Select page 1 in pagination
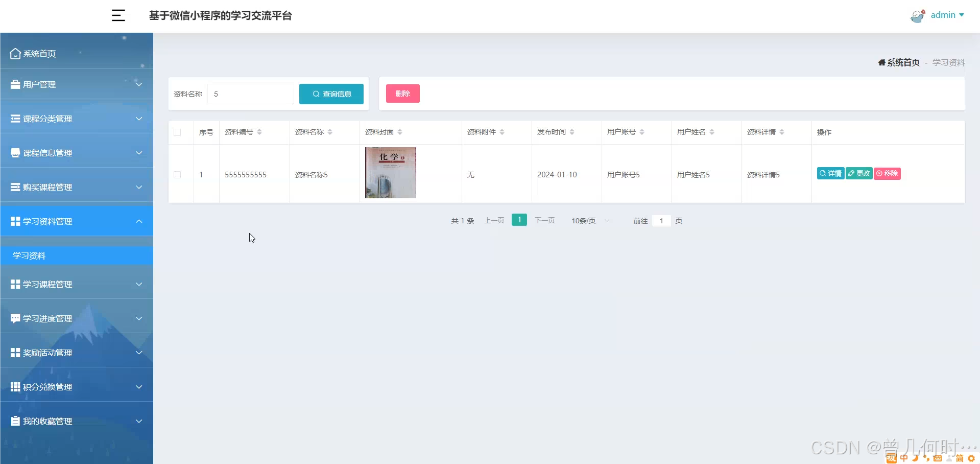 [x=519, y=220]
